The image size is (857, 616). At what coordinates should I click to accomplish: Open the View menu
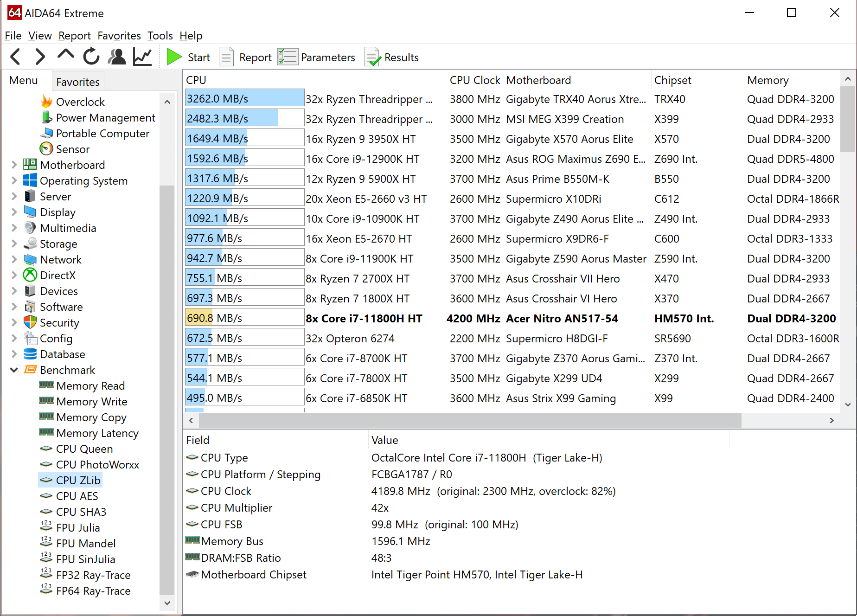pyautogui.click(x=40, y=36)
